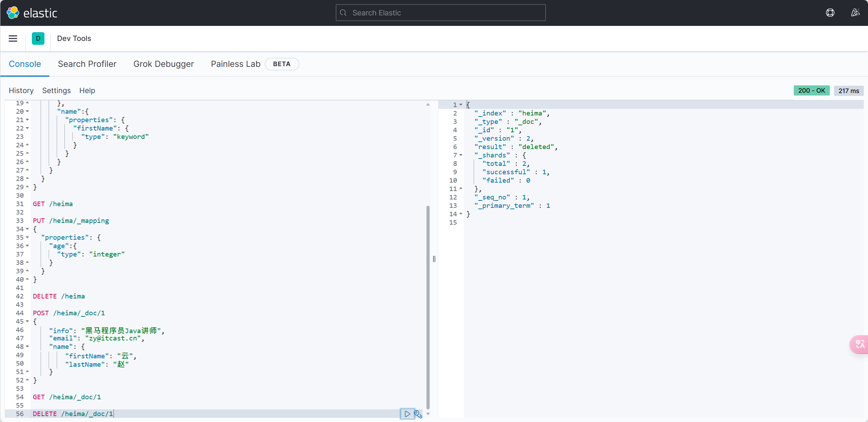Image resolution: width=868 pixels, height=422 pixels.
Task: Click the send request play icon
Action: coord(407,414)
